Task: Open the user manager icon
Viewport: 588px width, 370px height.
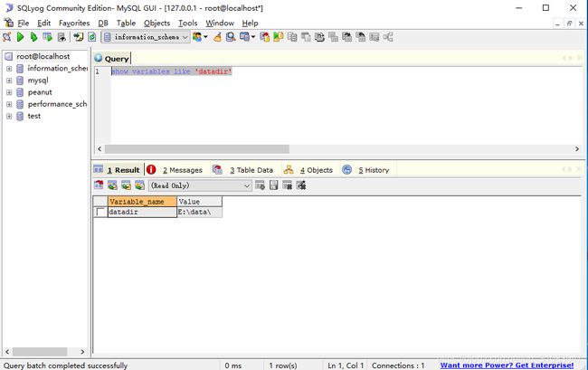Action: point(197,37)
